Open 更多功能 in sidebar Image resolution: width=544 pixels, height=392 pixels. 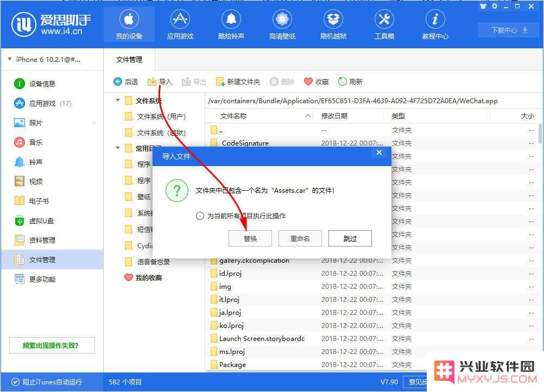click(x=52, y=279)
